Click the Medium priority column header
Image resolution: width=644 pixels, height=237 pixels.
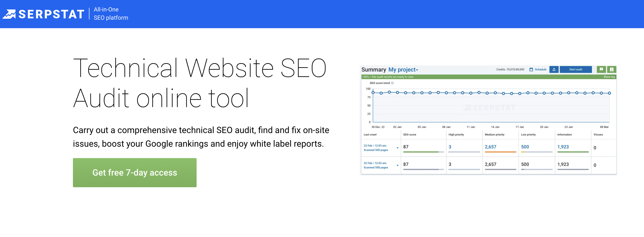[495, 135]
